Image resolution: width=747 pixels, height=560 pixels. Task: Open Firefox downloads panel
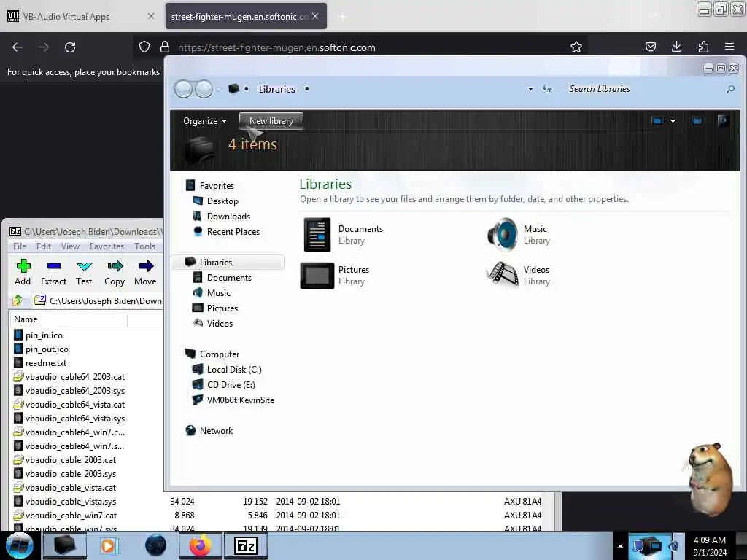point(676,47)
